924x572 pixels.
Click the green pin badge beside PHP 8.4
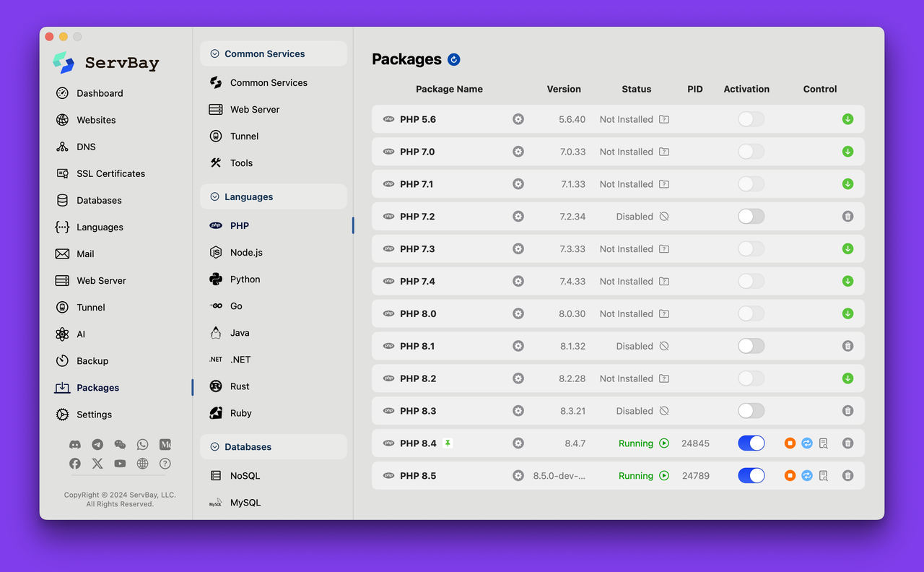[448, 443]
